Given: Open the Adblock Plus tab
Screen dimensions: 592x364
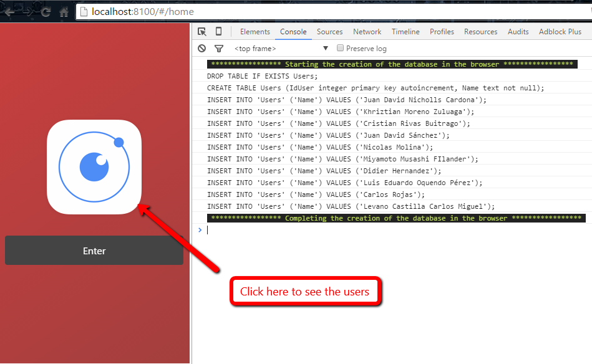Looking at the screenshot, I should tap(560, 32).
